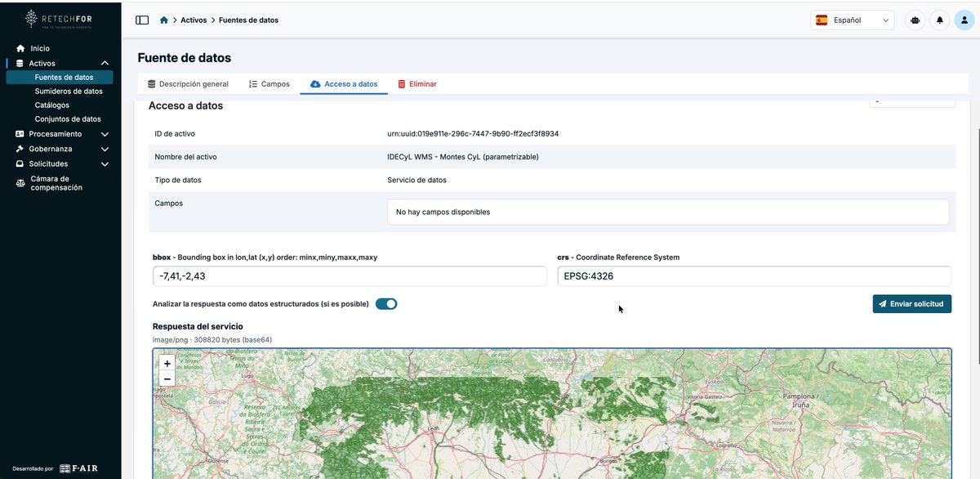This screenshot has width=980, height=479.
Task: Click Activos breadcrumb link
Action: [x=194, y=20]
